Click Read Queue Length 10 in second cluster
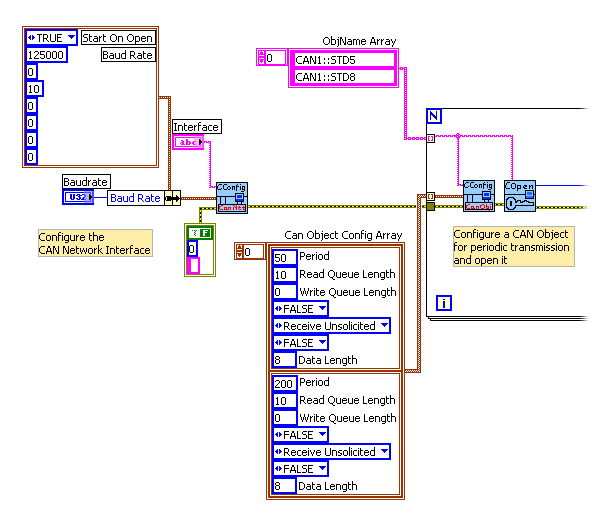Screen dimensions: 592x514 [284, 401]
